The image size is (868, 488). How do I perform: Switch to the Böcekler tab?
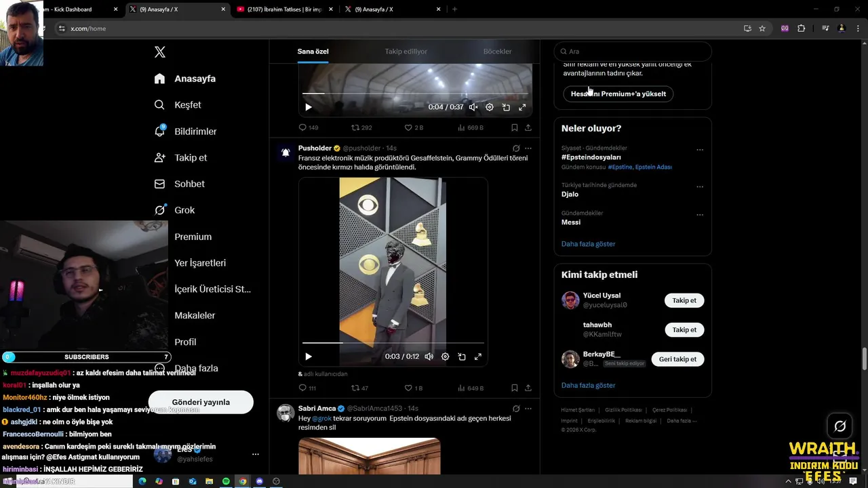point(497,52)
